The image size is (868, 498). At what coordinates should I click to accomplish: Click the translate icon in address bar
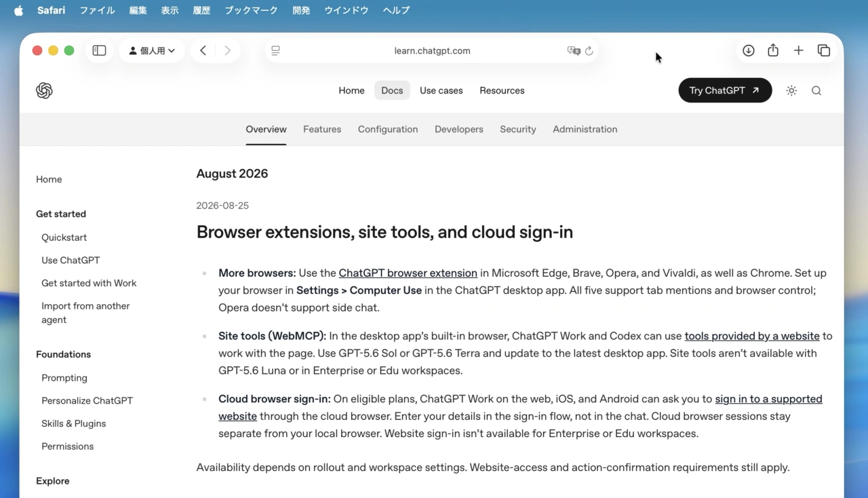pos(574,50)
